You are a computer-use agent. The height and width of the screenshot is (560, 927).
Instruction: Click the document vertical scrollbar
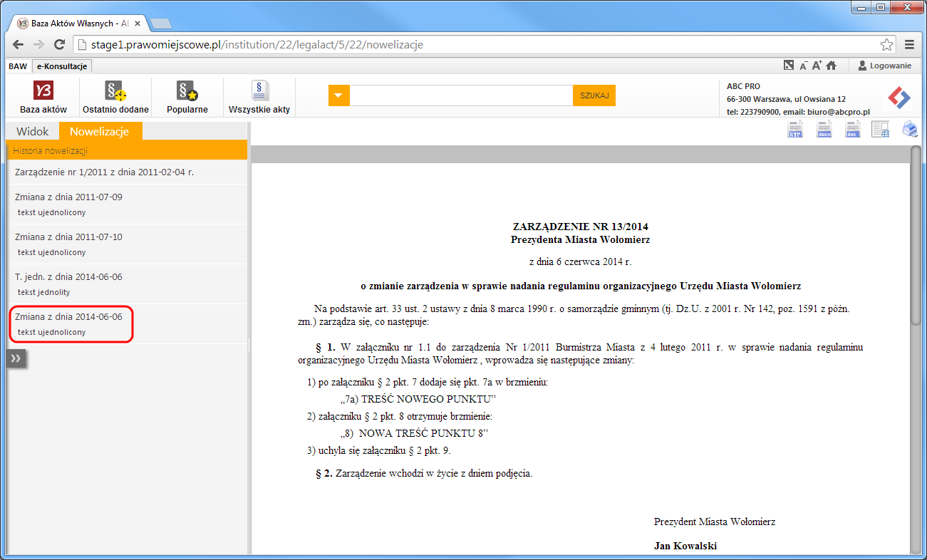tap(916, 235)
